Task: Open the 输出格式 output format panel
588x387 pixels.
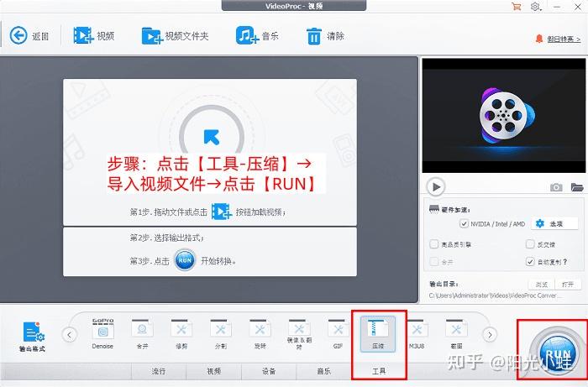Action: 34,336
